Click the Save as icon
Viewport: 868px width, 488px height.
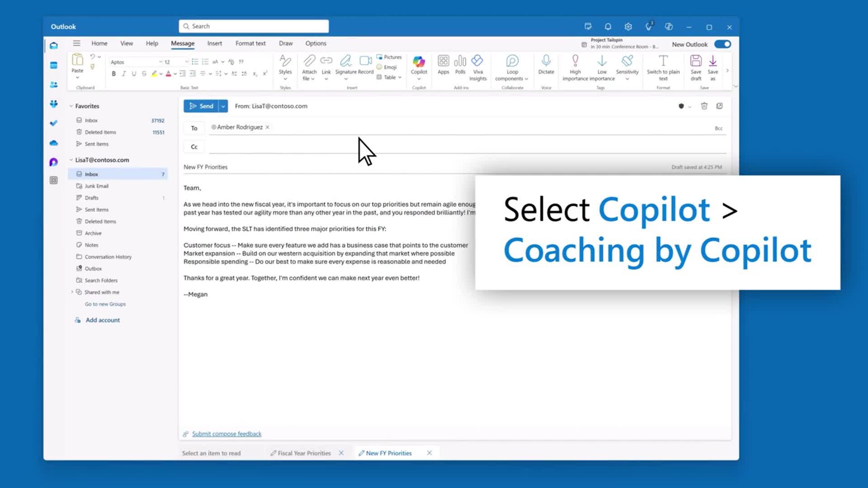click(x=713, y=61)
